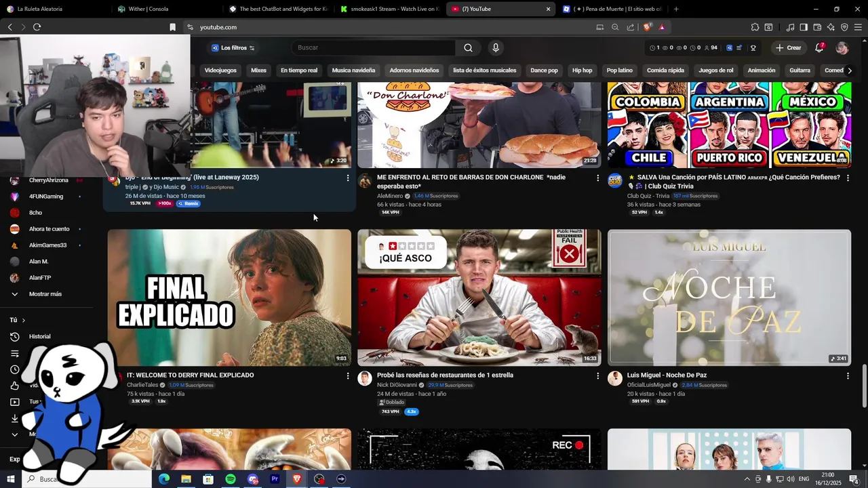Open the FINAL EXPLICADO video thumbnail

click(x=229, y=298)
